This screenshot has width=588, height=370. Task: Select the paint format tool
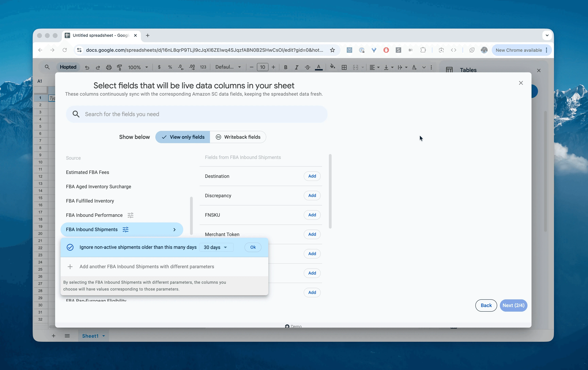pyautogui.click(x=120, y=67)
